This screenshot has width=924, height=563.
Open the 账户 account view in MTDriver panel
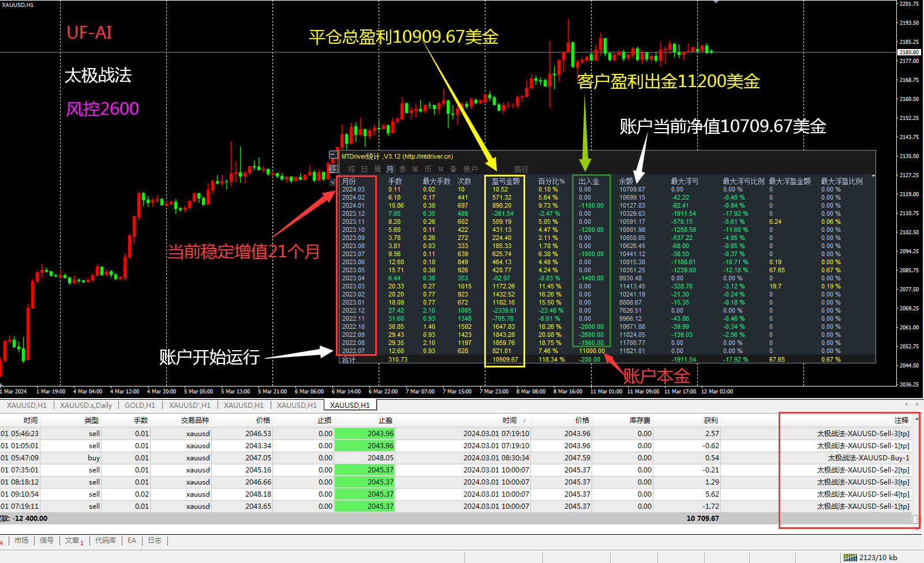pyautogui.click(x=470, y=168)
